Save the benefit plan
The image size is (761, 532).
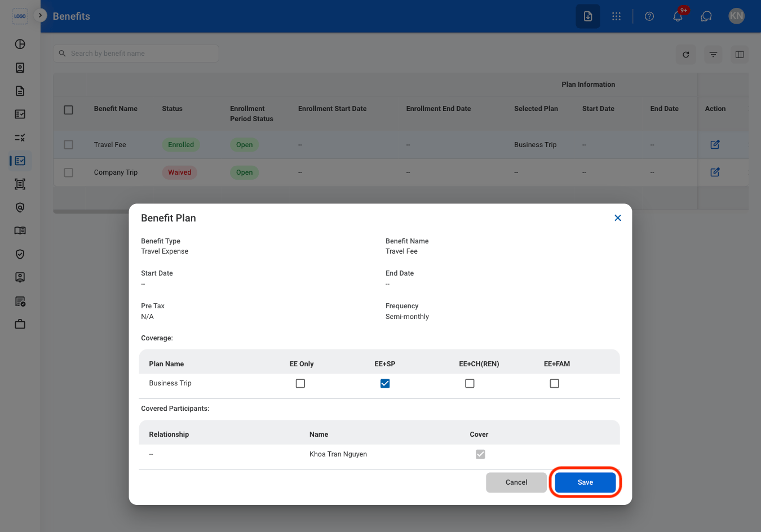click(585, 482)
